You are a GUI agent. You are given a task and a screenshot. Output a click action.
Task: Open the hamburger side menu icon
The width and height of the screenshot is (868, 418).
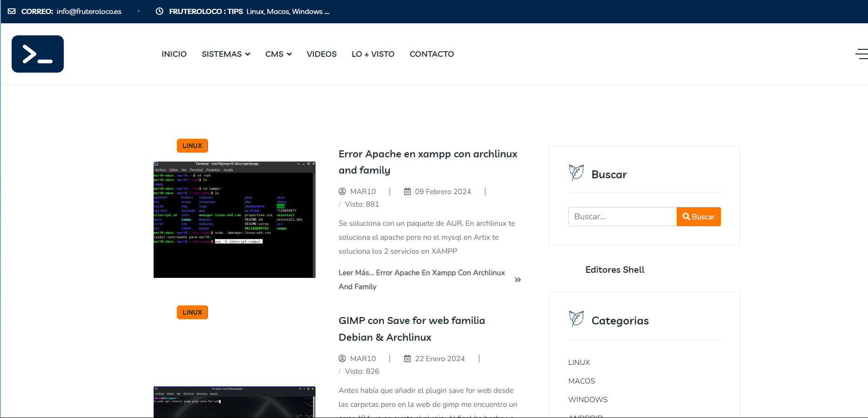click(861, 54)
